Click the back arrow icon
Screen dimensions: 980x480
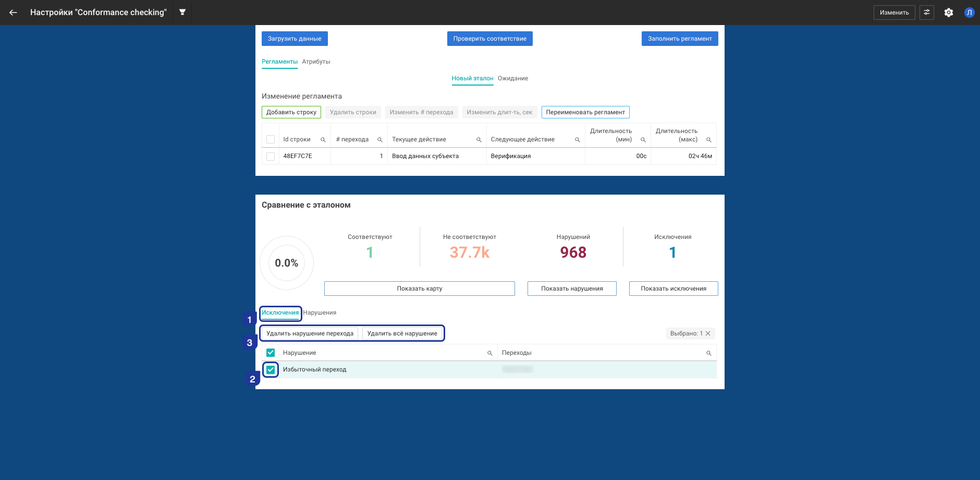point(13,13)
